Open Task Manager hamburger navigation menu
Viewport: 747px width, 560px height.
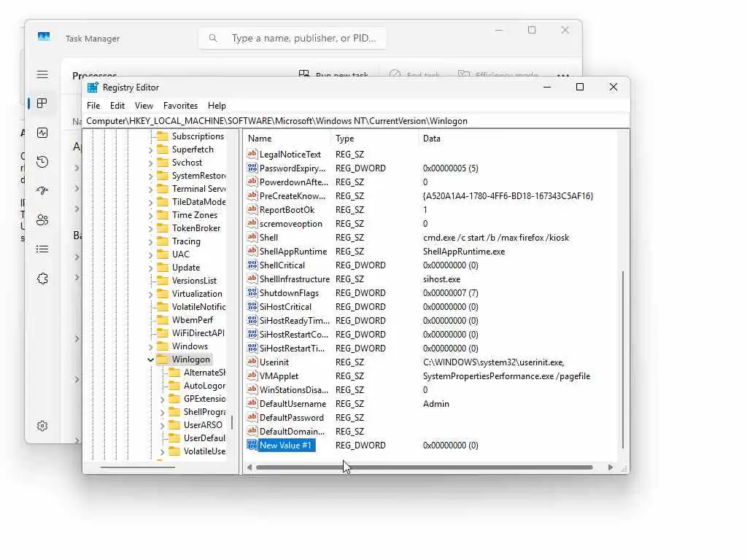tap(42, 74)
